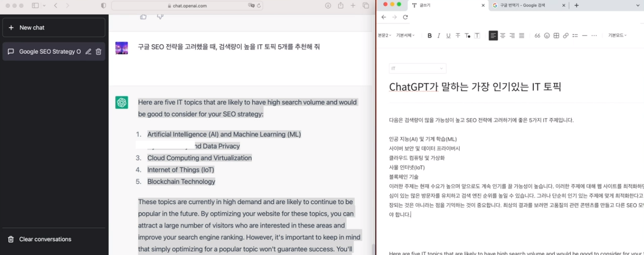Toggle bullet list in editor
644x255 pixels.
[x=575, y=36]
